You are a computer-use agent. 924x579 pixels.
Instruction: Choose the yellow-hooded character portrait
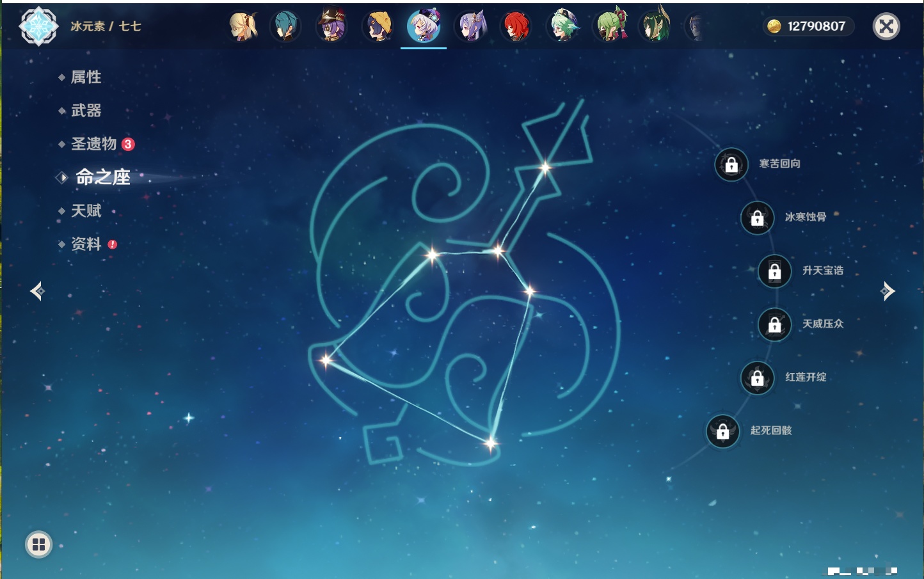click(x=379, y=27)
